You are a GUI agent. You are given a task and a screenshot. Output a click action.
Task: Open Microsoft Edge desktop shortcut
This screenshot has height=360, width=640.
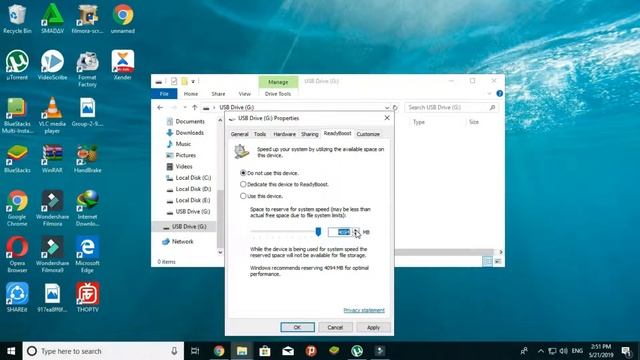pyautogui.click(x=87, y=254)
